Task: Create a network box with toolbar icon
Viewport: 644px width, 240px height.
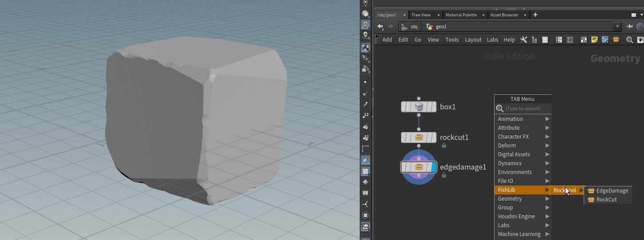Action: click(584, 40)
